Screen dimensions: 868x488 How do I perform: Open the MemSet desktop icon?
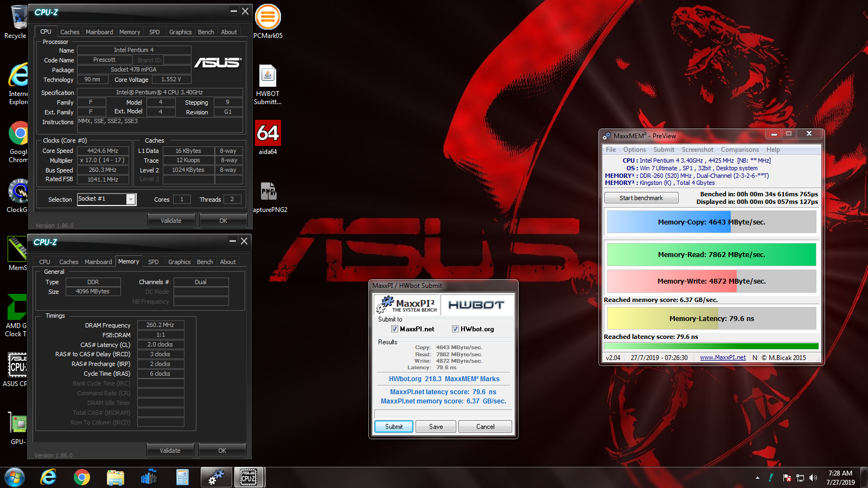pyautogui.click(x=17, y=254)
